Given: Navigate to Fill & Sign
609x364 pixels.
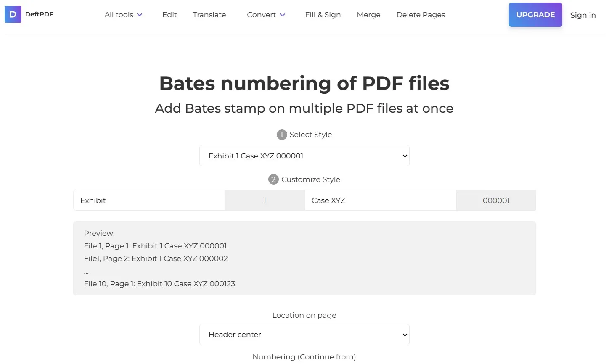Looking at the screenshot, I should coord(323,15).
